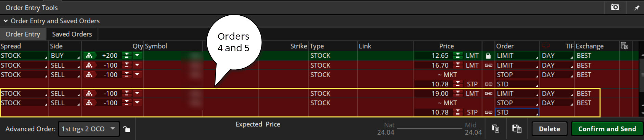644x140 pixels.
Task: Adjust the quantity stepper on the 19.00 SELL row
Action: point(127,93)
